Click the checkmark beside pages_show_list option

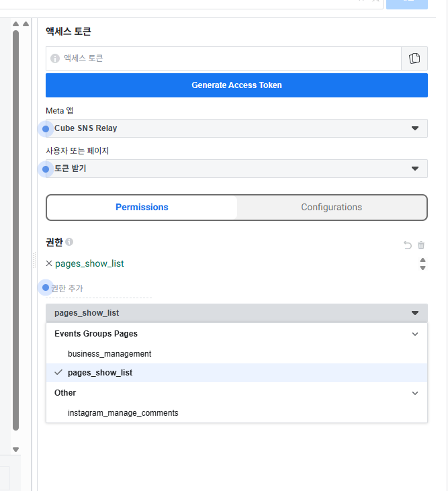click(x=58, y=372)
